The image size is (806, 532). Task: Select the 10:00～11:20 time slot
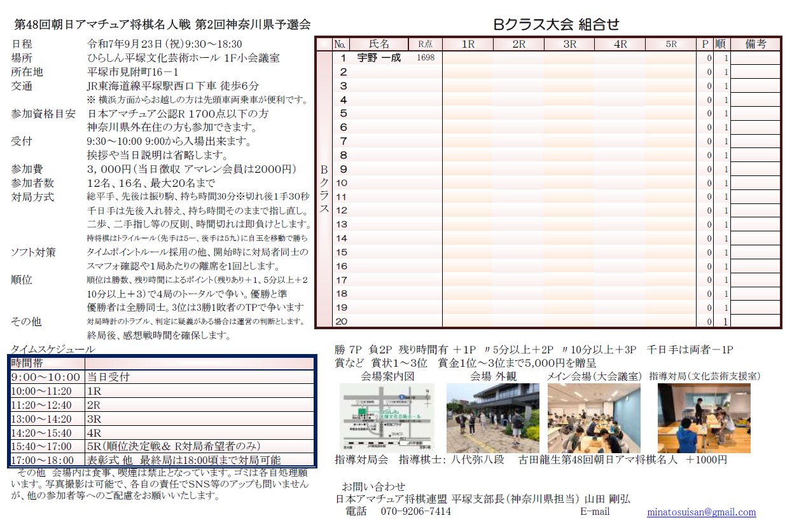pyautogui.click(x=47, y=391)
